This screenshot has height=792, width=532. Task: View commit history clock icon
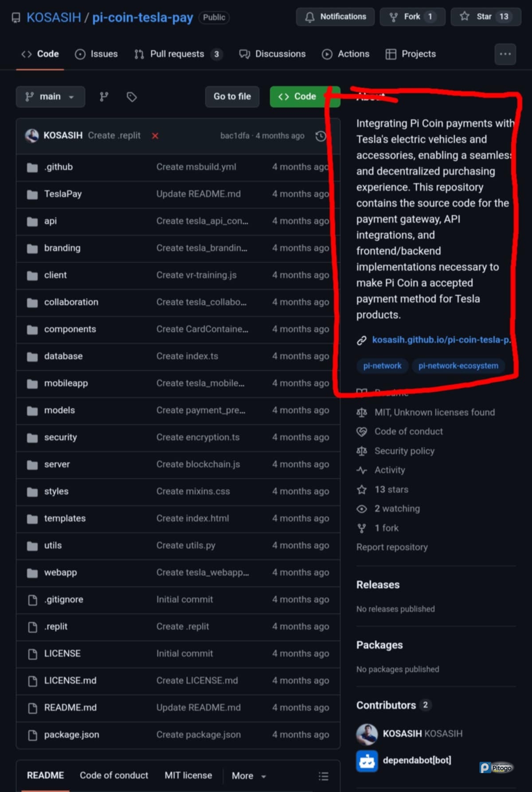click(x=321, y=136)
